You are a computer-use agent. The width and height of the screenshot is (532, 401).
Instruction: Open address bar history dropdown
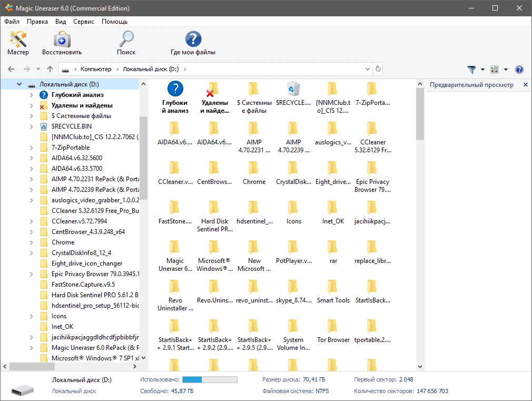[x=368, y=69]
